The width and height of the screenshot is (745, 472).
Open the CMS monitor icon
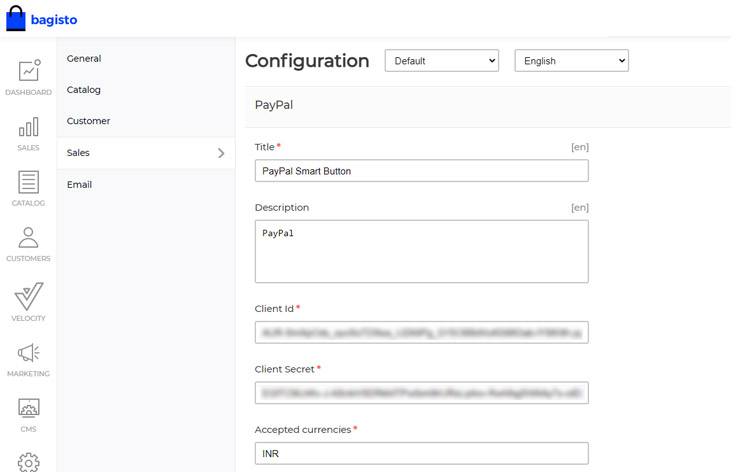(x=29, y=408)
